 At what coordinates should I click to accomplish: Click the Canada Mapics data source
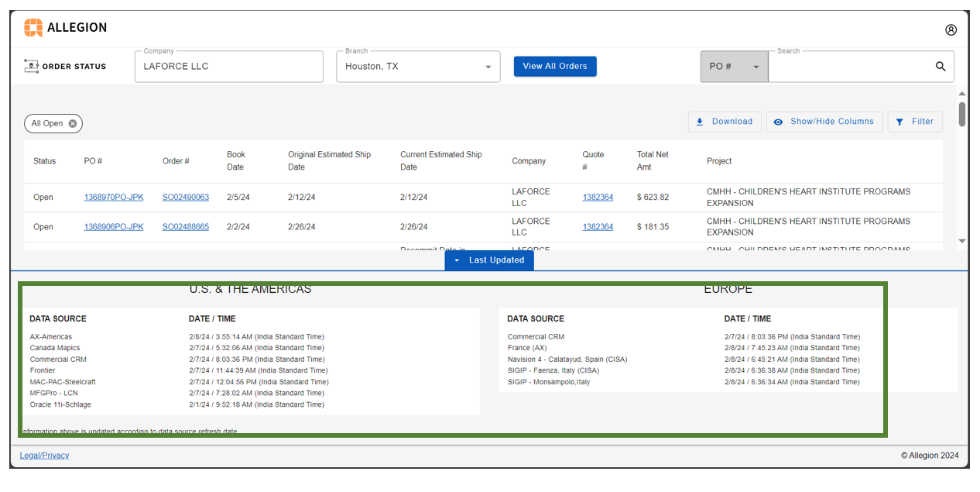(x=55, y=348)
